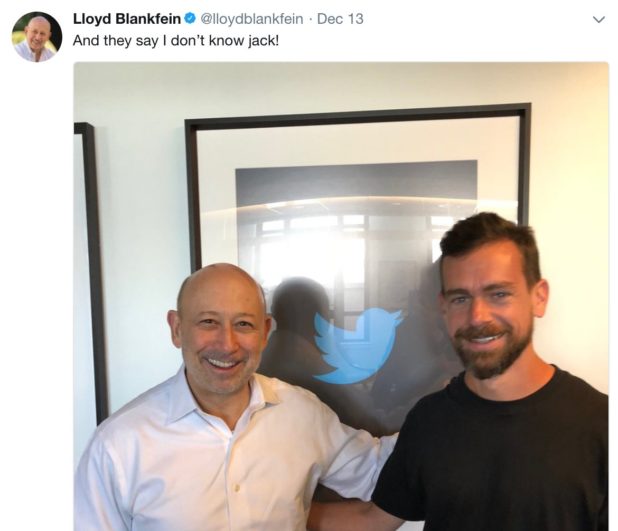
Task: Click the large framed picture on wall
Action: 357,244
